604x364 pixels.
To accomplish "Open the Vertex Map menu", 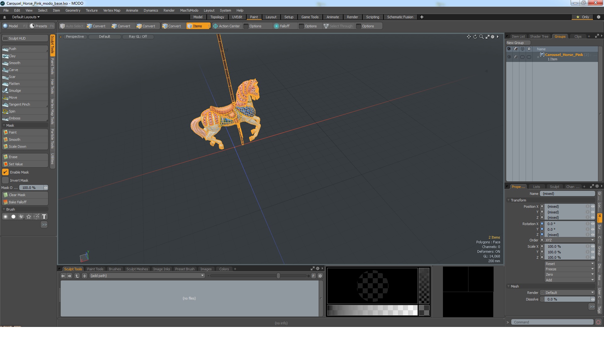I will click(112, 10).
